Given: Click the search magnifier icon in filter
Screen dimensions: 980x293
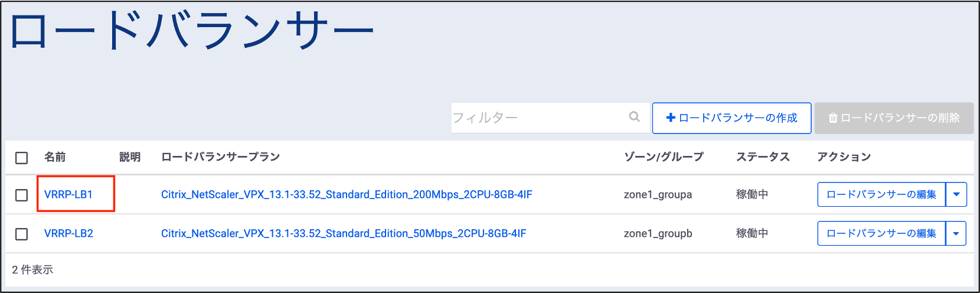Looking at the screenshot, I should 635,117.
